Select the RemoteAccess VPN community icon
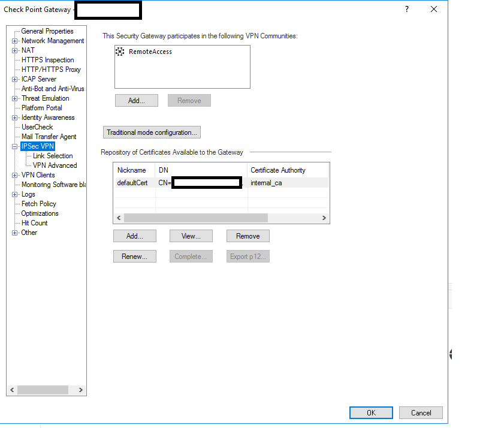Viewport: 504px width, 428px height. tap(120, 52)
